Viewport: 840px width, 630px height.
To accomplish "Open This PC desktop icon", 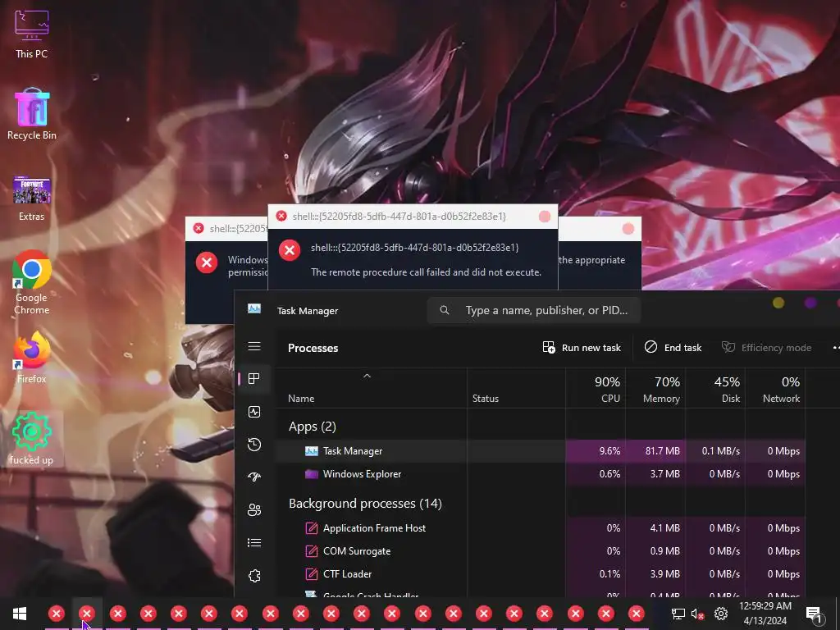I will pyautogui.click(x=32, y=32).
